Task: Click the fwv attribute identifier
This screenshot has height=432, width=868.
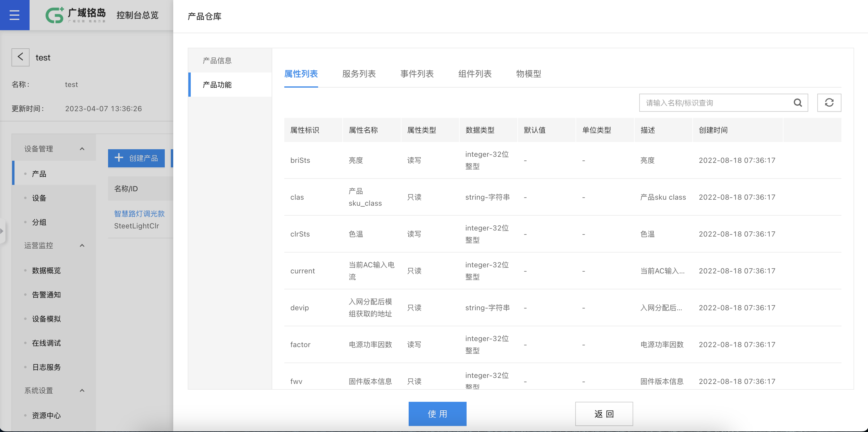Action: point(296,382)
